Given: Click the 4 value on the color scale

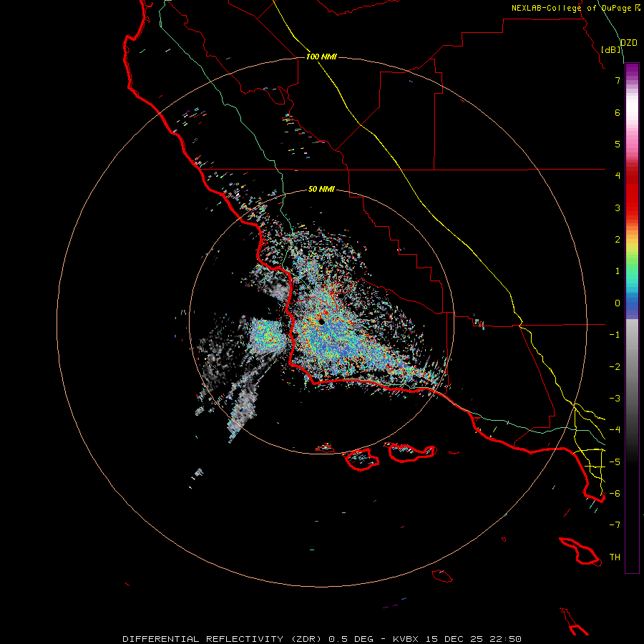Looking at the screenshot, I should (618, 176).
